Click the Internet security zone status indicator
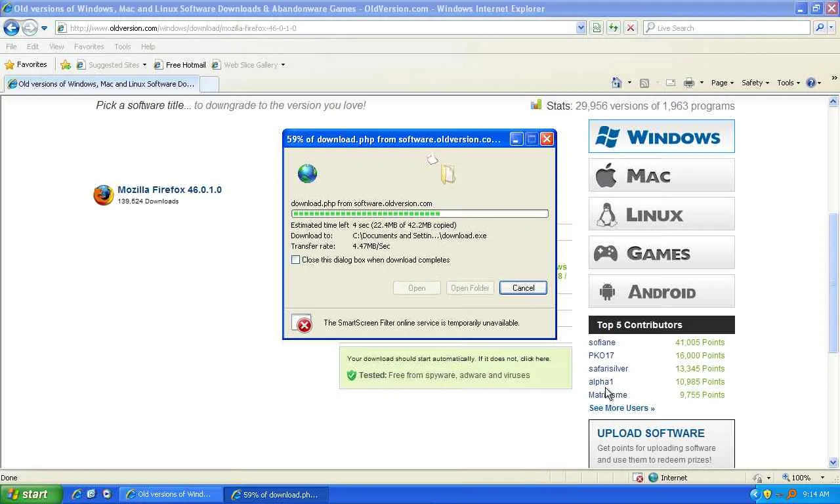Image resolution: width=840 pixels, height=504 pixels. click(668, 478)
